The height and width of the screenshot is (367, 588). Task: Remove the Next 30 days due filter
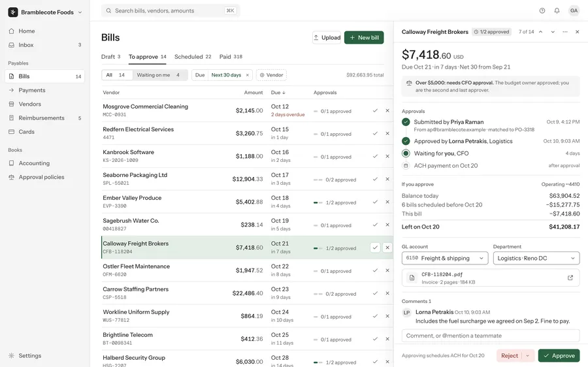pos(248,75)
